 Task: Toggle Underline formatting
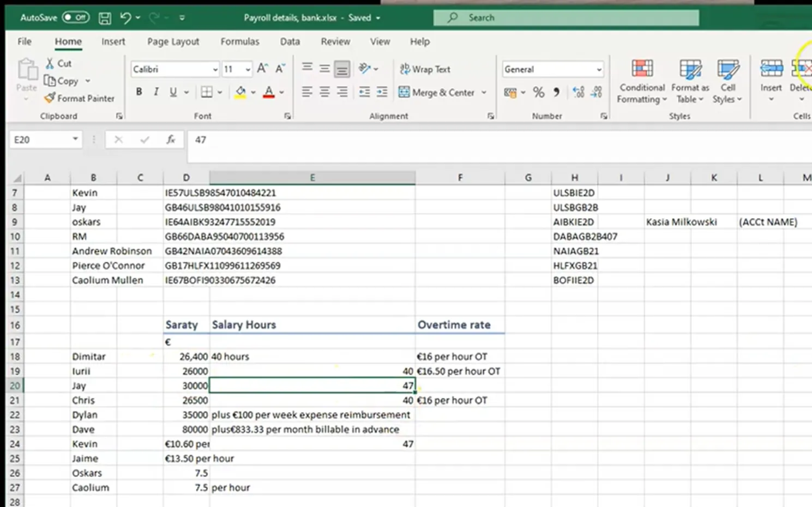coord(173,92)
